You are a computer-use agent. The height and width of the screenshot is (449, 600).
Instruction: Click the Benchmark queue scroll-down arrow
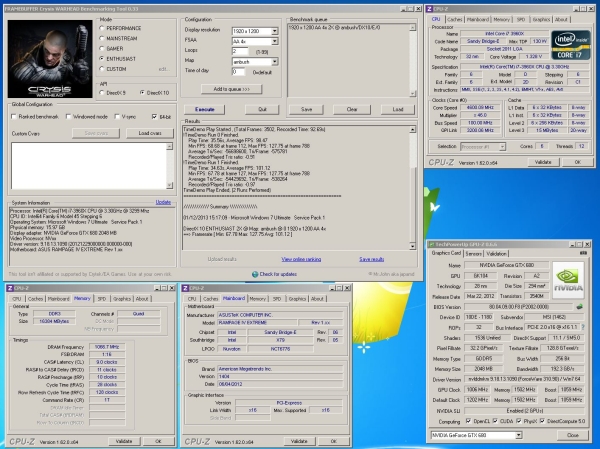click(x=412, y=93)
